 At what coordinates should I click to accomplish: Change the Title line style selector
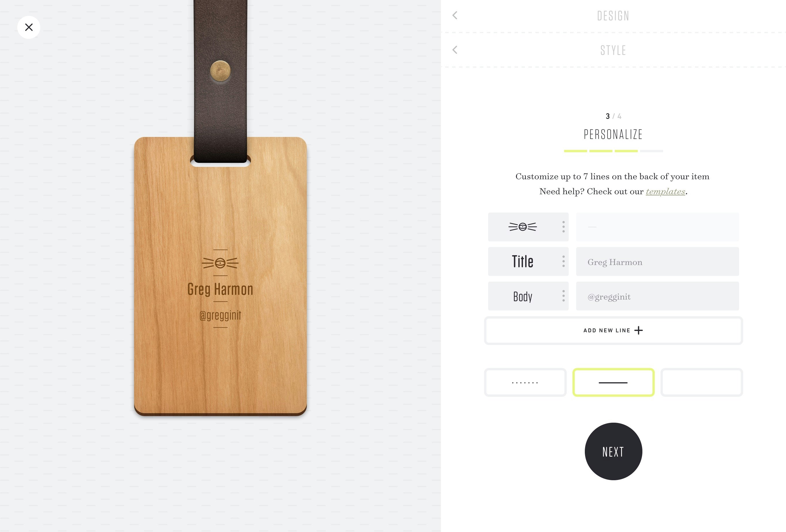(523, 262)
